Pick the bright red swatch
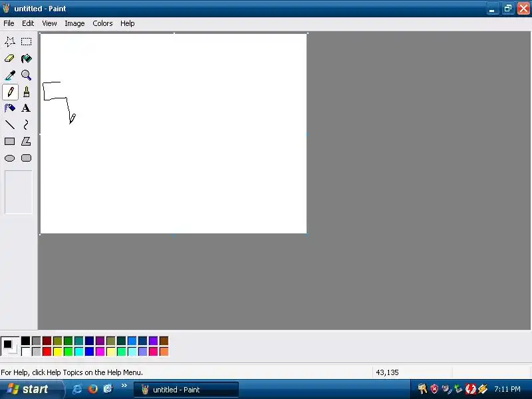532x399 pixels. (x=47, y=352)
